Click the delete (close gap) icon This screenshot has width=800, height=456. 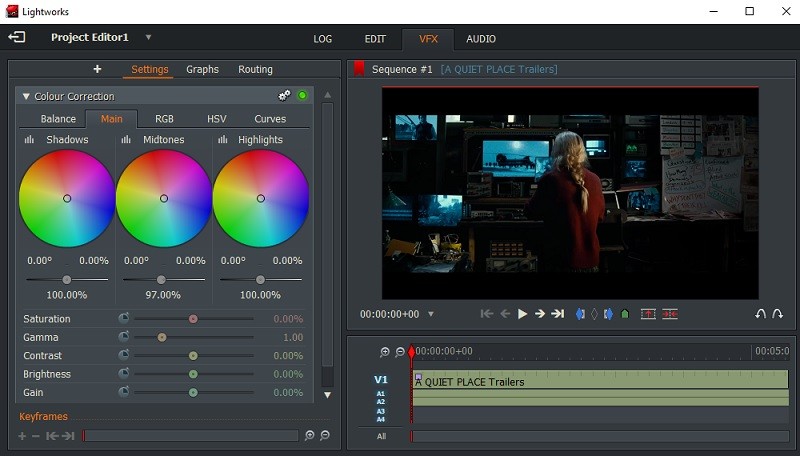click(x=670, y=314)
